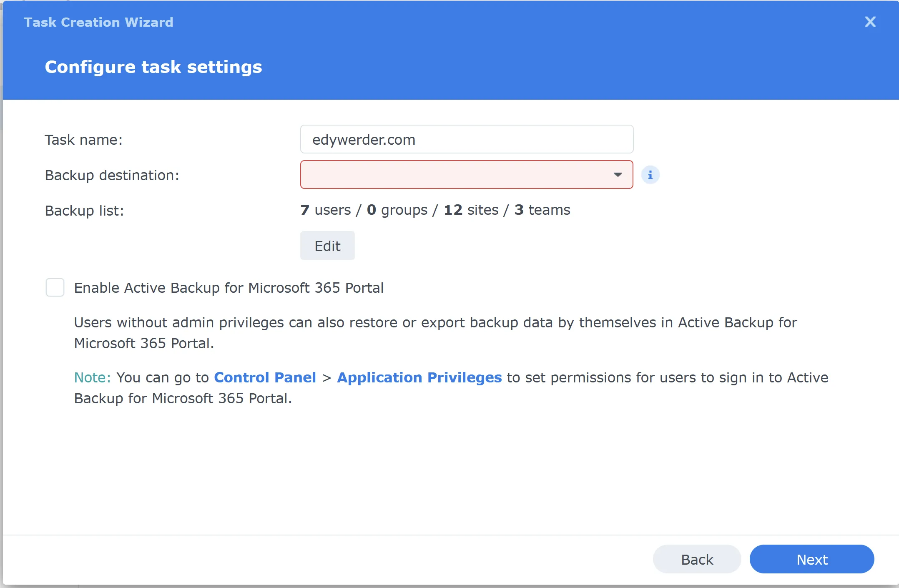Follow the Application Privileges link
Screen dimensions: 899x588
point(419,377)
